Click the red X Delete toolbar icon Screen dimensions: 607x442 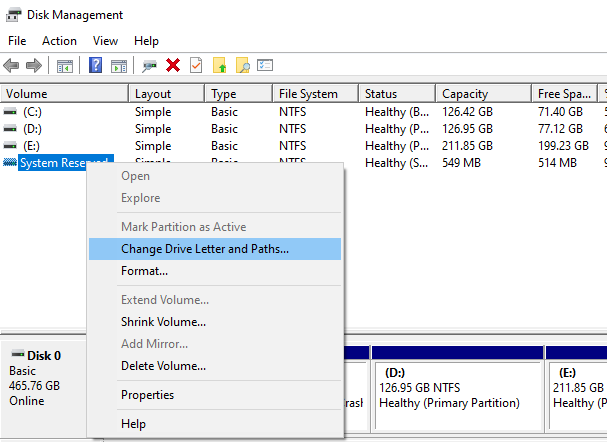173,66
